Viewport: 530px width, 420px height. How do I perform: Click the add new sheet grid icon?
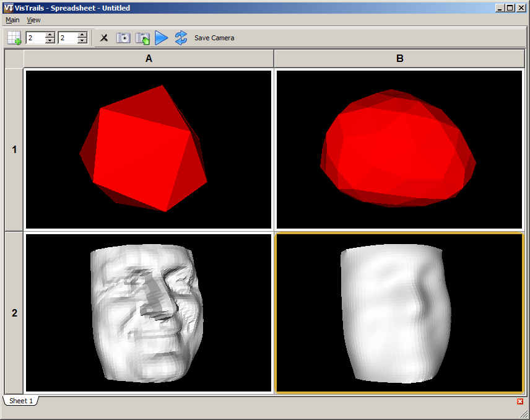14,38
